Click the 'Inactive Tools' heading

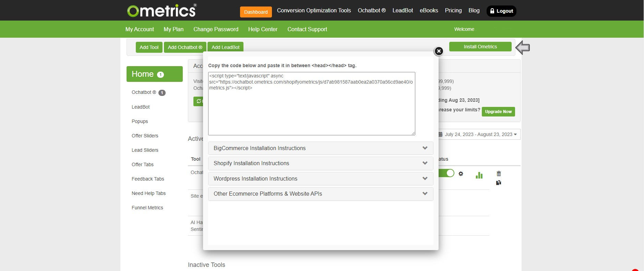(206, 265)
